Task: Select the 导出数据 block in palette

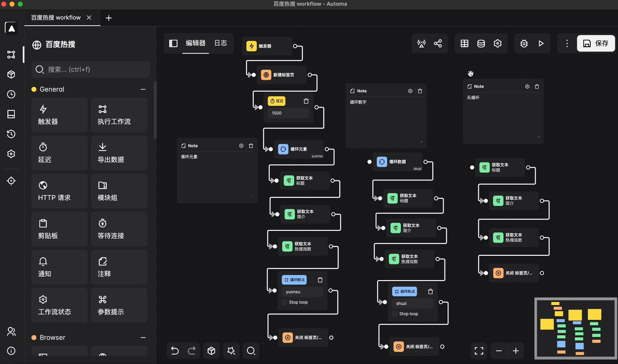Action: [x=119, y=153]
